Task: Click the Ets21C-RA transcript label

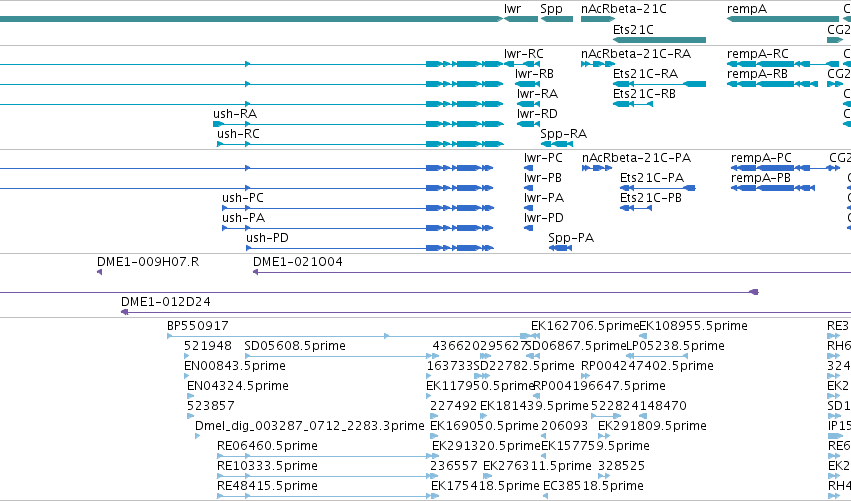Action: click(645, 74)
